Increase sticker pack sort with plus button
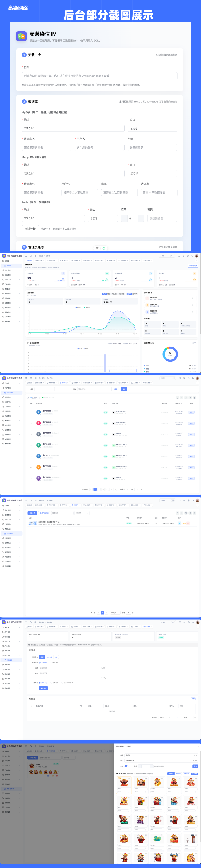 coord(152,766)
